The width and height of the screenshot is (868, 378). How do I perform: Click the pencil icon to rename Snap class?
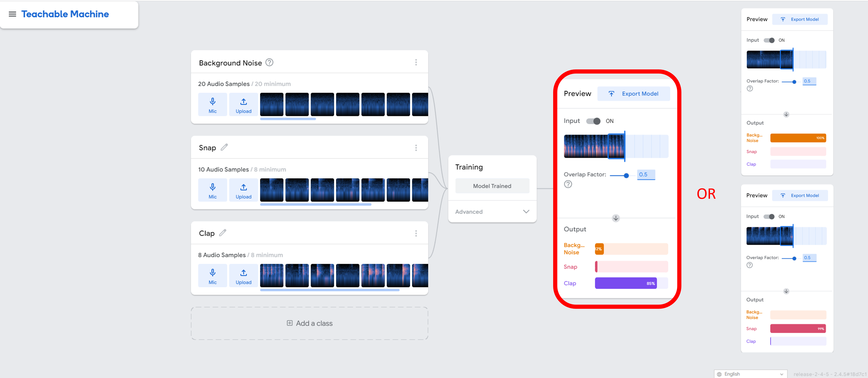pos(224,147)
